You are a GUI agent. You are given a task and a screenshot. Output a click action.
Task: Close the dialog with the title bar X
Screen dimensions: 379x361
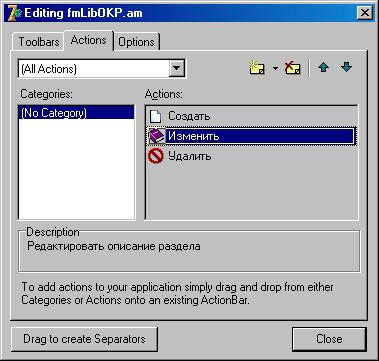[x=365, y=13]
